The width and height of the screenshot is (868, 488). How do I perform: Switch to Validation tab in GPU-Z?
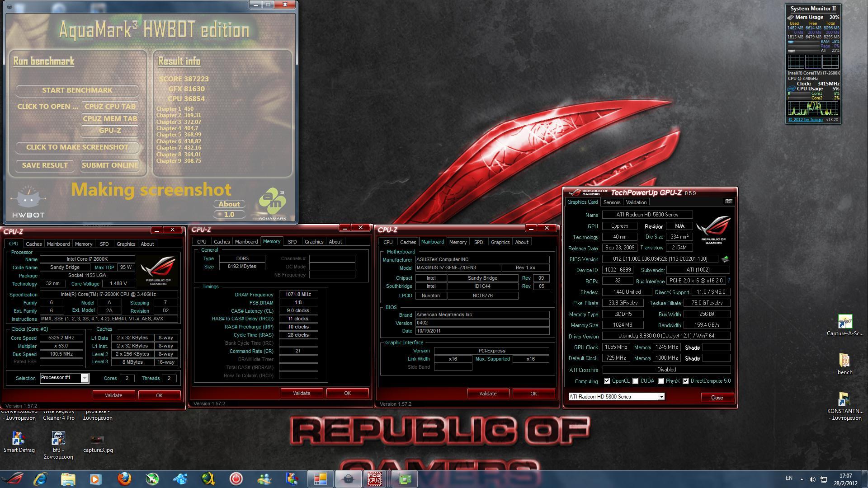pyautogui.click(x=636, y=202)
